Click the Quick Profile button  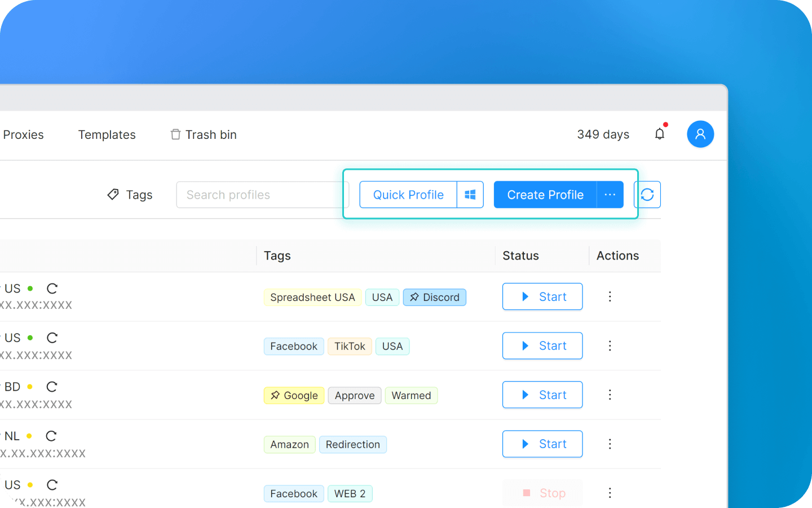pyautogui.click(x=408, y=194)
